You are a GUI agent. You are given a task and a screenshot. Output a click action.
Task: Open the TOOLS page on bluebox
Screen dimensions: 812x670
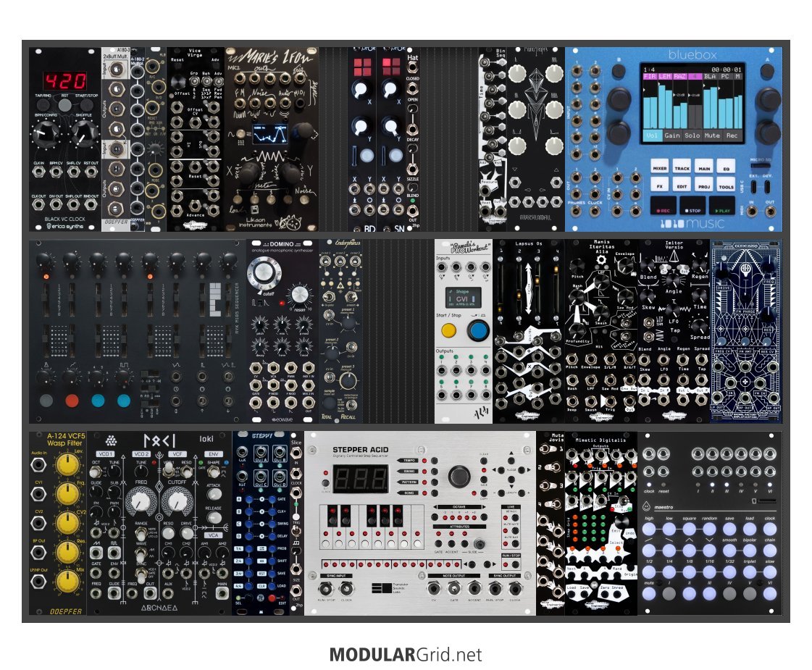click(x=726, y=185)
